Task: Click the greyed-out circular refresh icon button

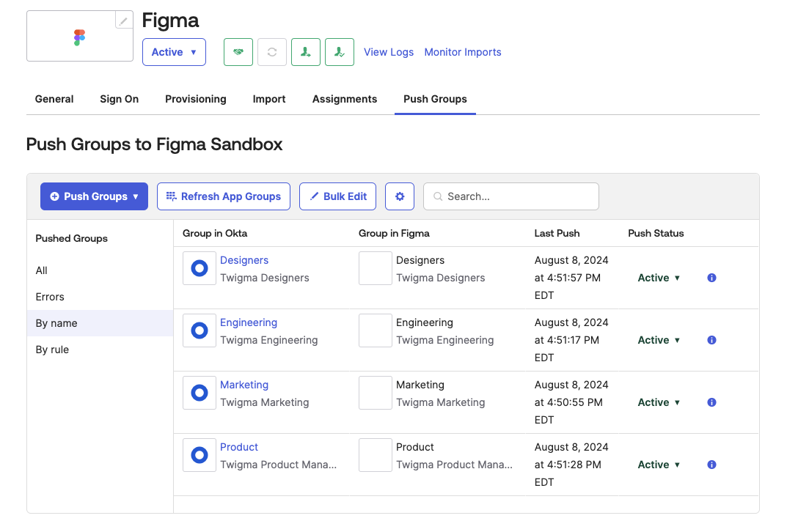Action: [x=272, y=52]
